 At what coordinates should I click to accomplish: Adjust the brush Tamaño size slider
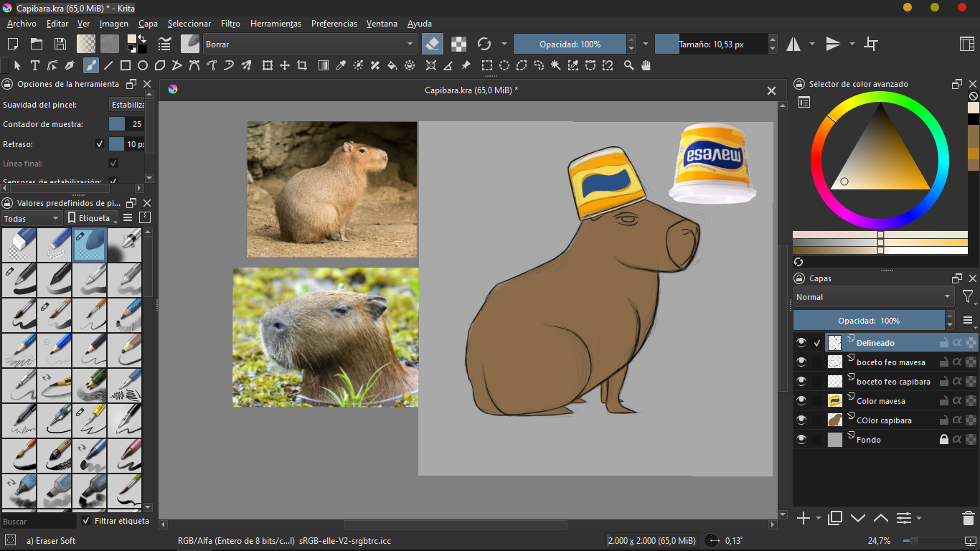click(x=711, y=44)
